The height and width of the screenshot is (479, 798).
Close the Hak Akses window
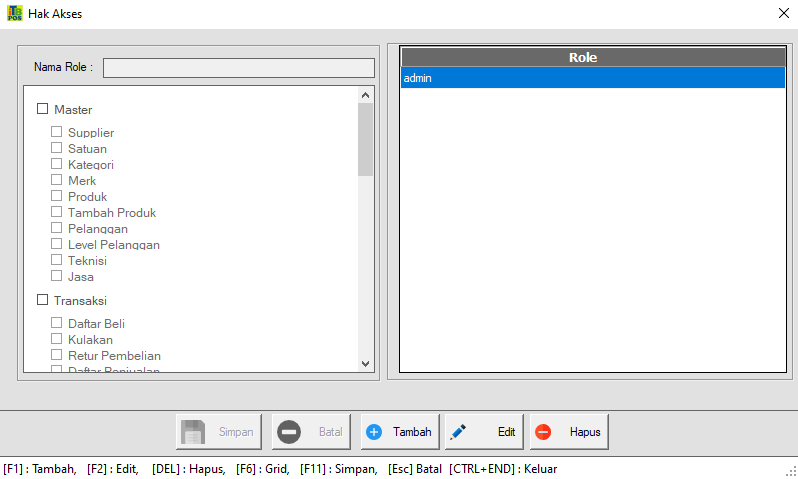pos(784,13)
